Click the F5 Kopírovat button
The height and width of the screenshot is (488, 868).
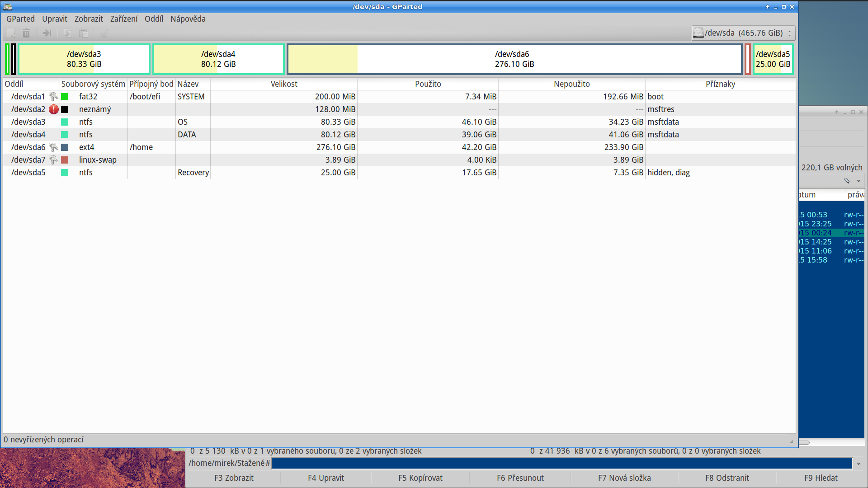coord(420,478)
